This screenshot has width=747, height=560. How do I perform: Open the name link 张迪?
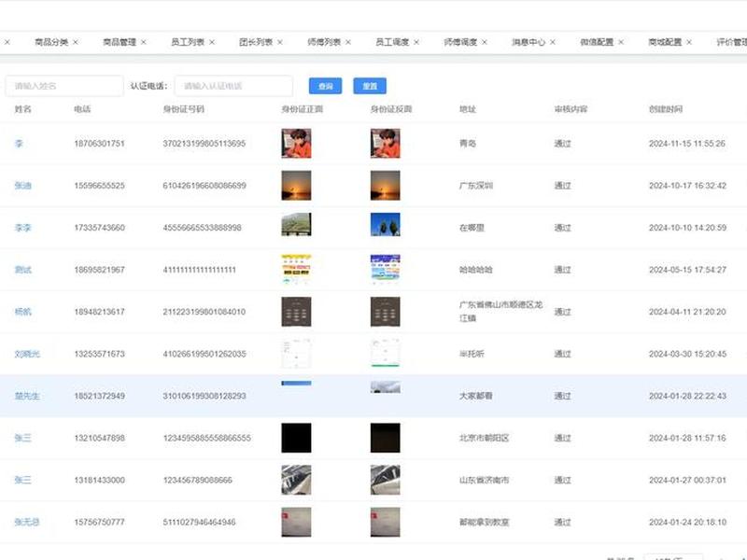(22, 185)
